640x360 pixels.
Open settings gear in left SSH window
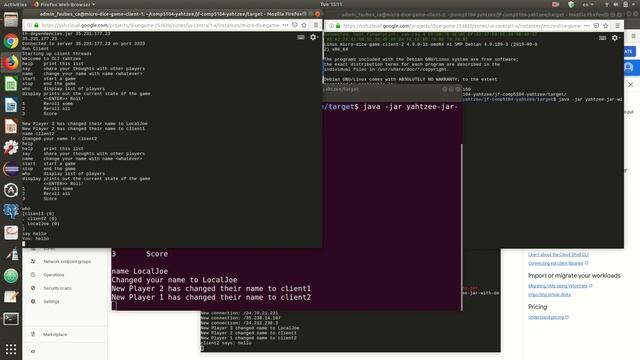click(313, 37)
